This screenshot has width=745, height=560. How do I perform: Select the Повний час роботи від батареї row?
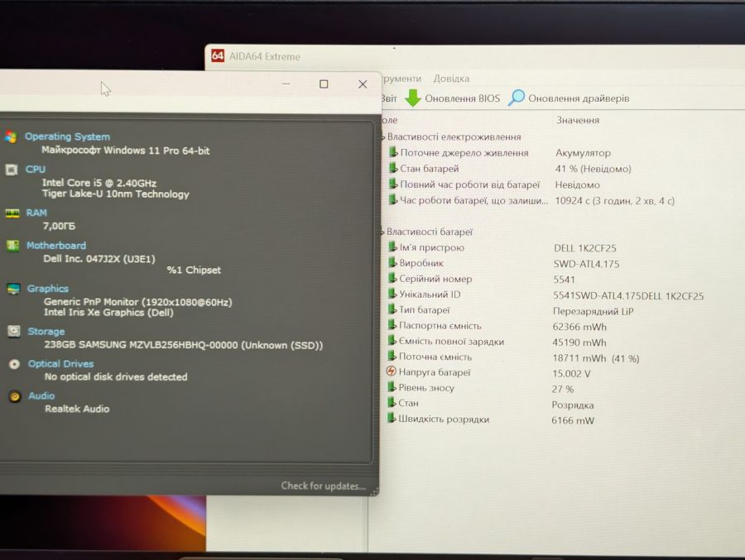[494, 184]
